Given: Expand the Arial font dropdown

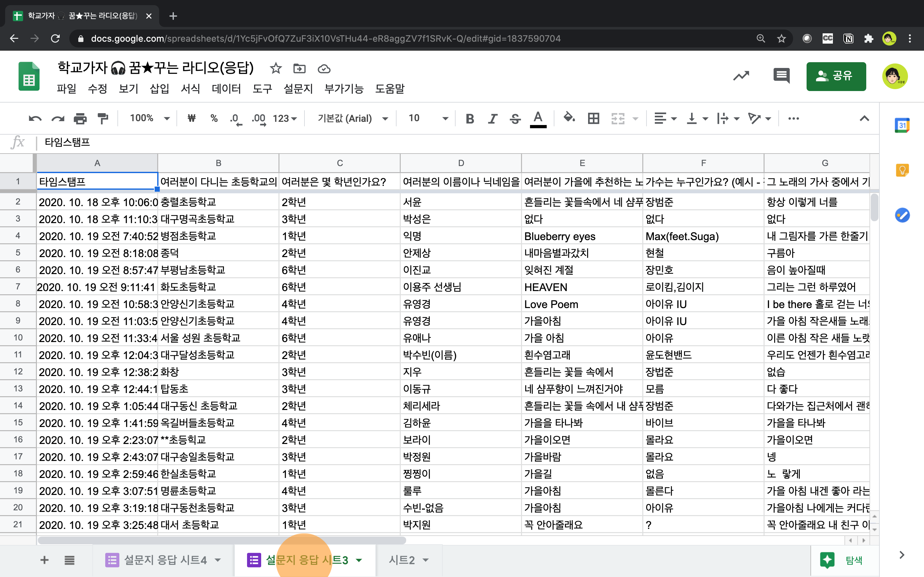Looking at the screenshot, I should coord(352,119).
